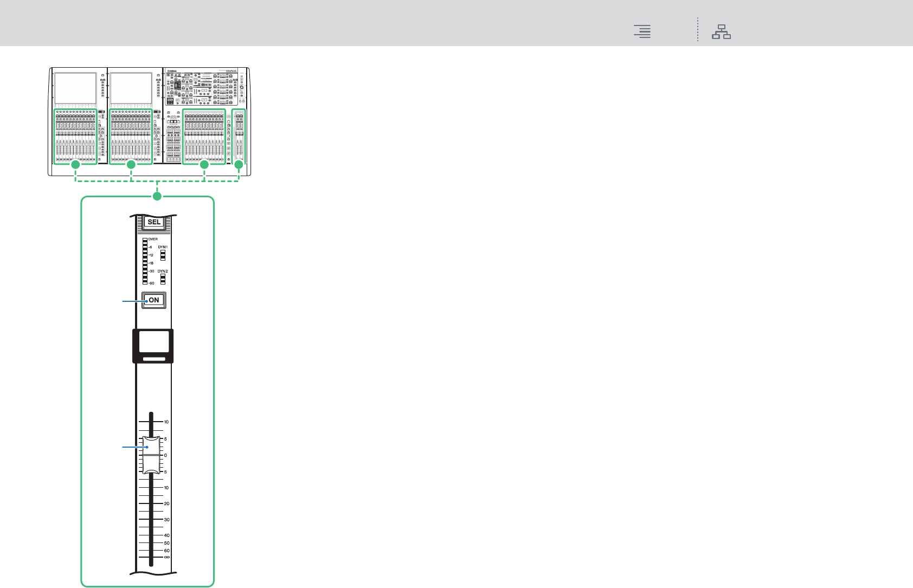Click the leftmost twelve-fader bay in console overview
913x588 pixels.
point(75,137)
